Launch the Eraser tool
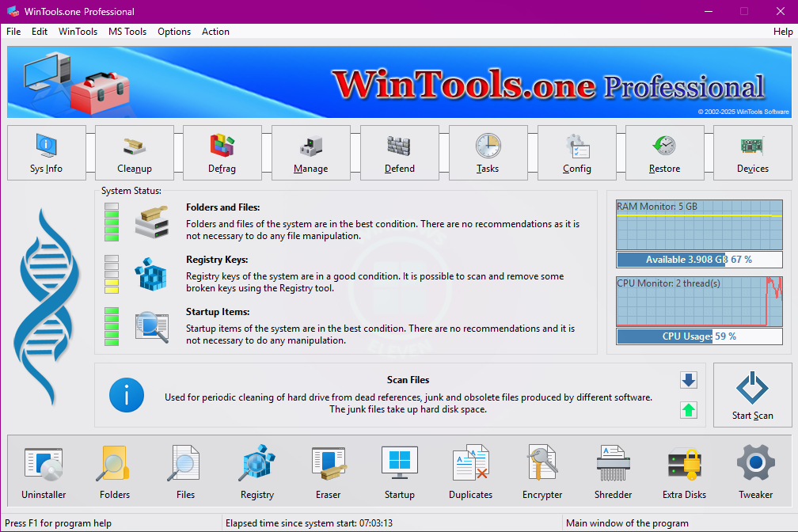This screenshot has height=532, width=798. (329, 472)
